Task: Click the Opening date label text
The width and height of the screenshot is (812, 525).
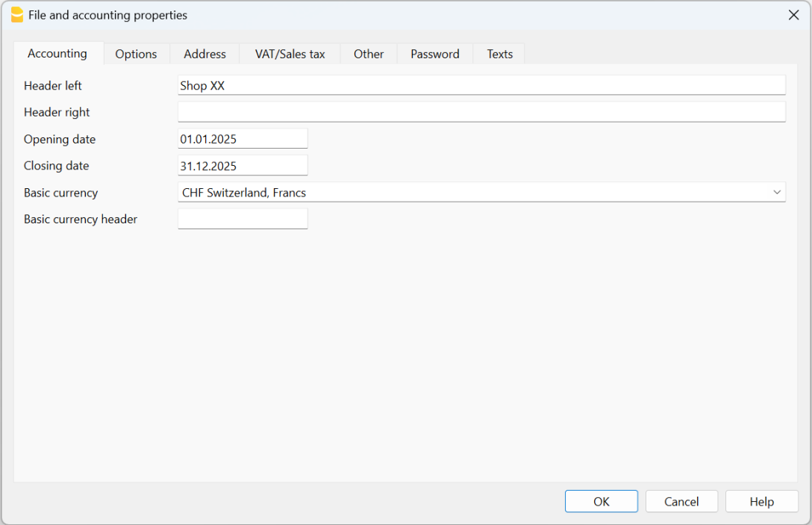Action: pyautogui.click(x=60, y=139)
